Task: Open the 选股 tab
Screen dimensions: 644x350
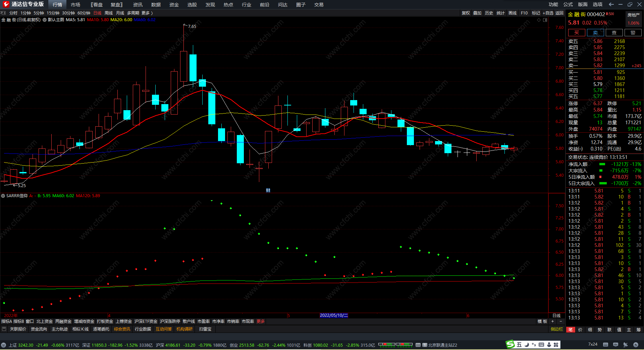Action: click(192, 5)
